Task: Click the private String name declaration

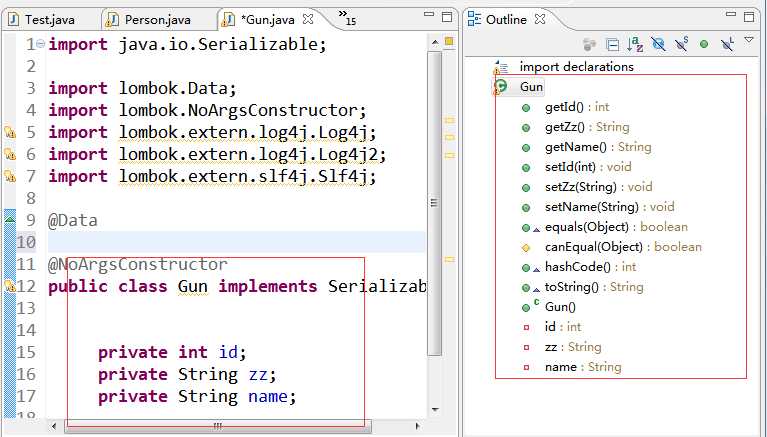Action: click(197, 396)
